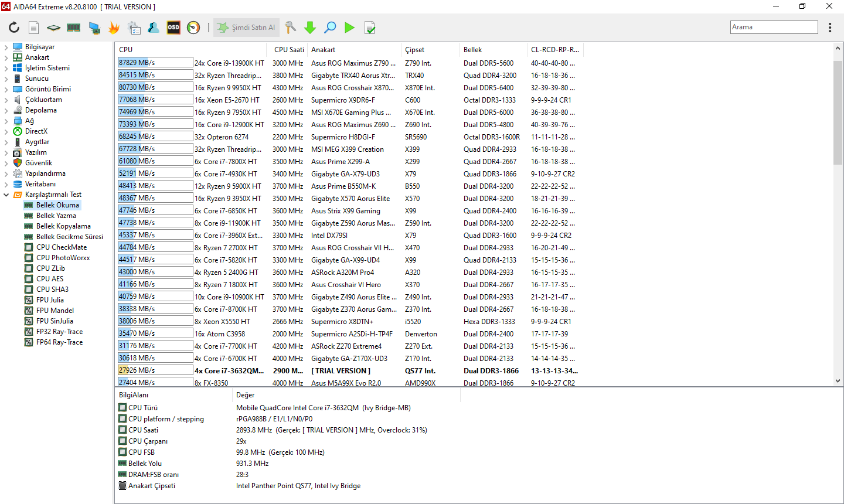Viewport: 844px width, 504px height.
Task: Select the Veritabanı tree item
Action: [x=40, y=184]
